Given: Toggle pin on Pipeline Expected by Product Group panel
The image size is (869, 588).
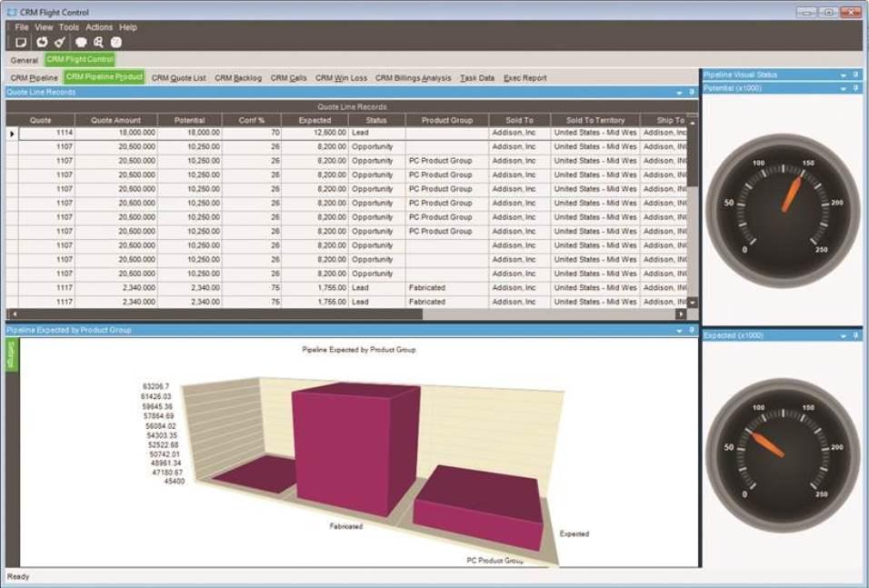Looking at the screenshot, I should point(691,330).
